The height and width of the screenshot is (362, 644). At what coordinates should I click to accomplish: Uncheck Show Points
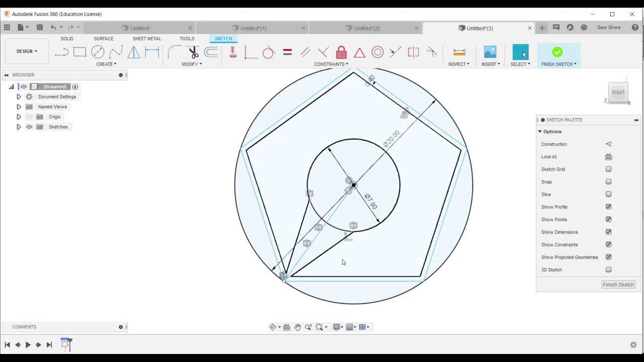[x=608, y=220]
